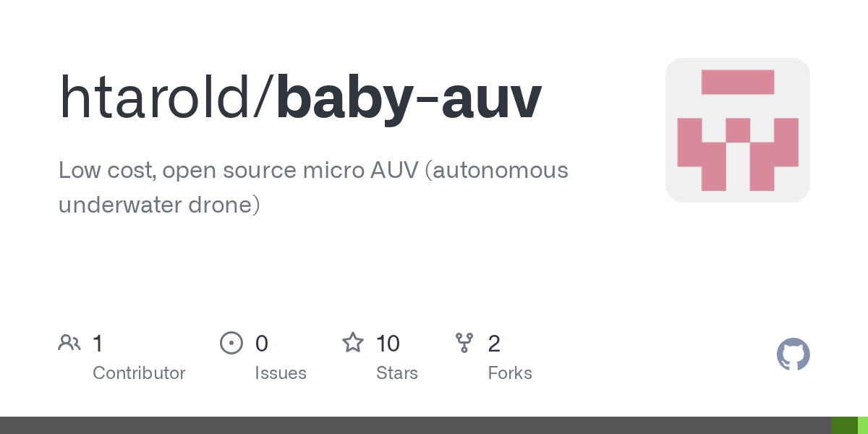Viewport: 868px width, 434px height.
Task: Click the forks count number 2
Action: pos(494,343)
